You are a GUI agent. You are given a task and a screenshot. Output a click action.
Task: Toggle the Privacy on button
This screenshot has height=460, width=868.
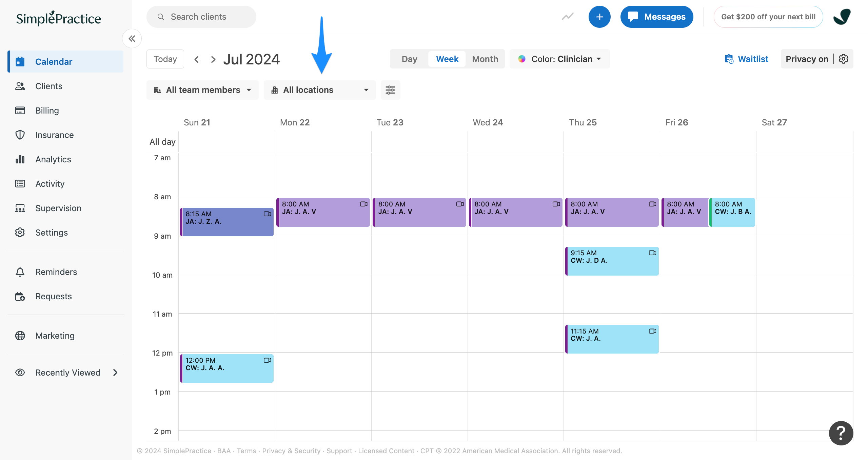[x=807, y=59]
